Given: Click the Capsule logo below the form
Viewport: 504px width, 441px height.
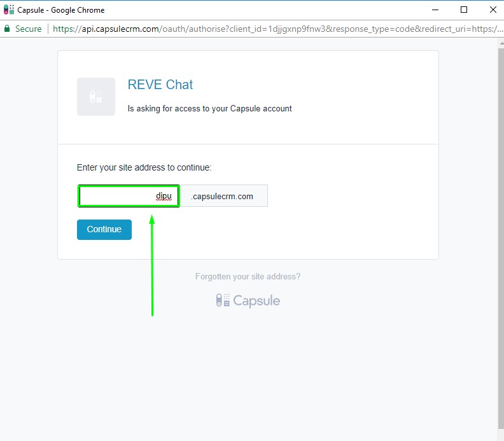Looking at the screenshot, I should [248, 300].
